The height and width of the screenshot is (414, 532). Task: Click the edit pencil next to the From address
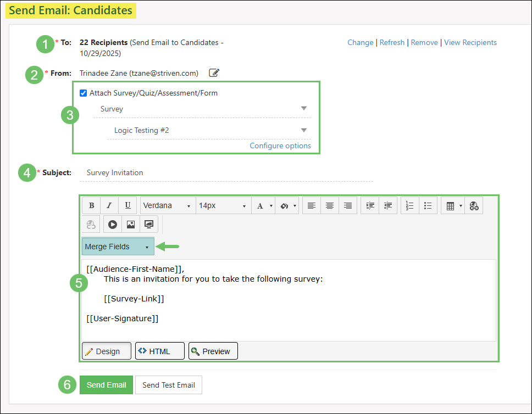[214, 72]
